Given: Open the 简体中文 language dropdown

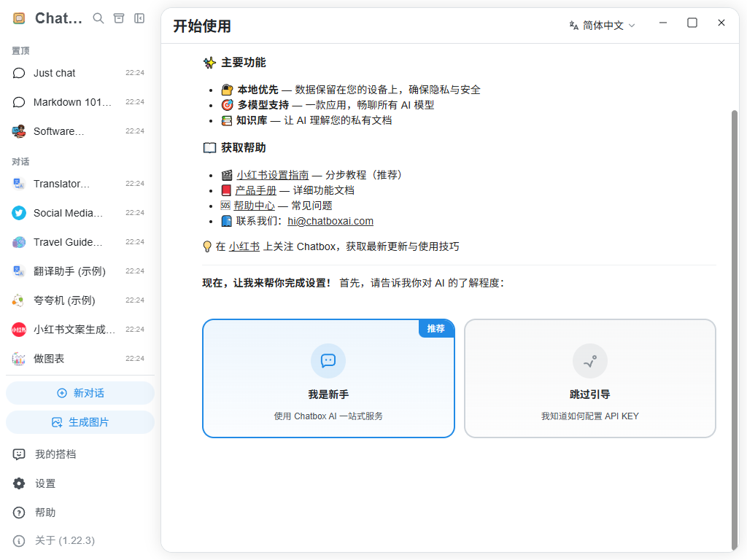Looking at the screenshot, I should [603, 26].
